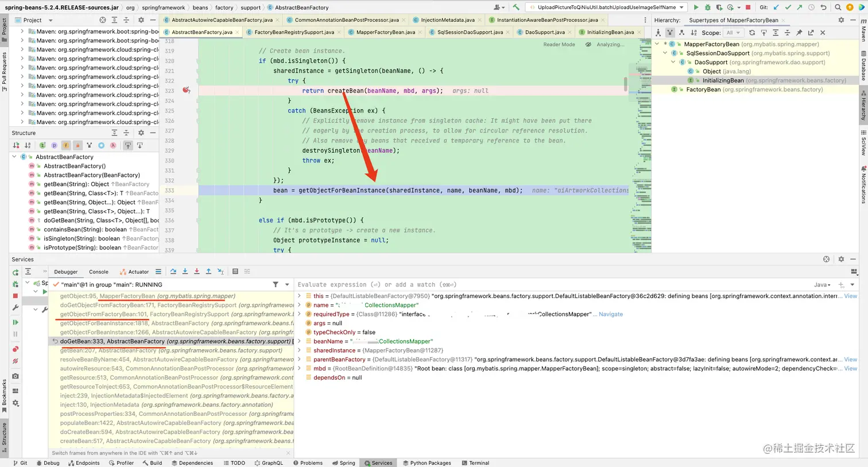Click the Git rollback icon
Image resolution: width=868 pixels, height=467 pixels.
[x=823, y=7]
